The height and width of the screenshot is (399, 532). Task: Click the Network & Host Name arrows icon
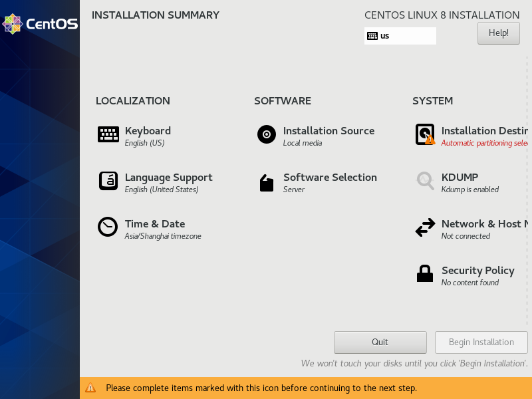425,227
